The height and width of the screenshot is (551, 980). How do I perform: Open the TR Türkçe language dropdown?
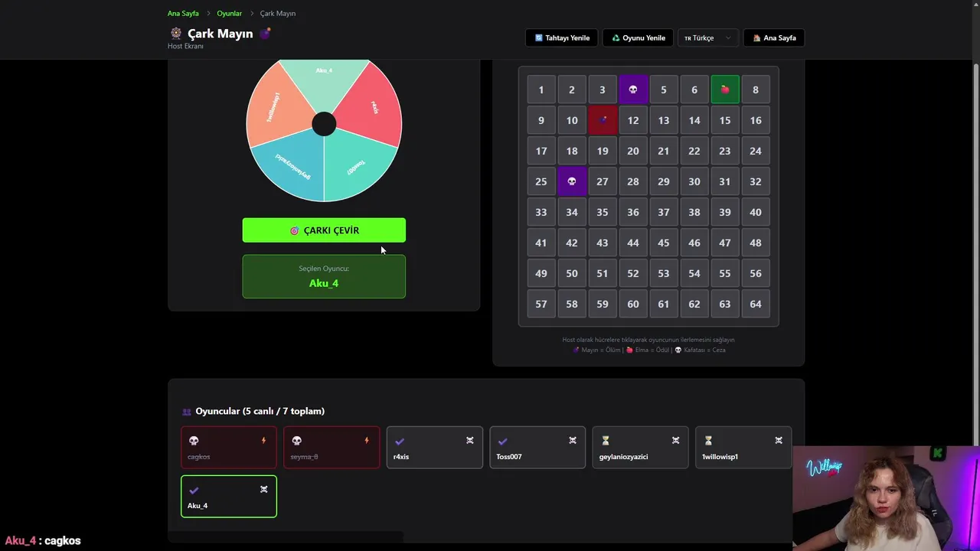point(707,37)
